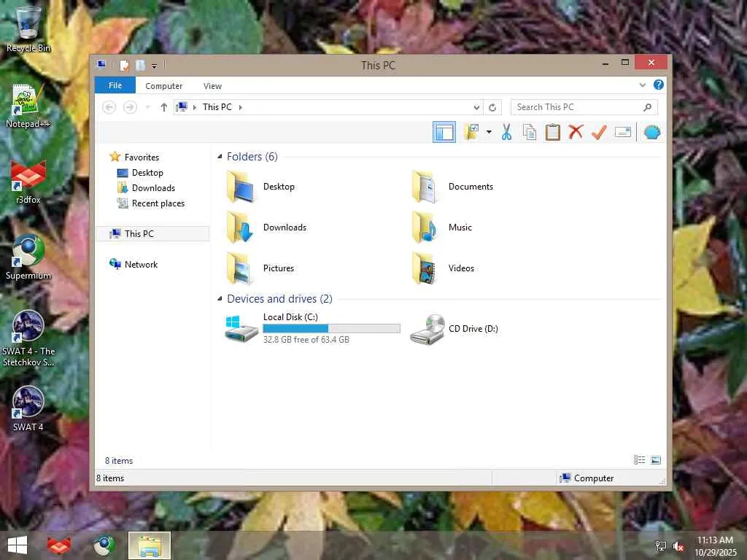This screenshot has width=747, height=560.
Task: Open the dropdown arrow beside folder options
Action: pos(489,132)
